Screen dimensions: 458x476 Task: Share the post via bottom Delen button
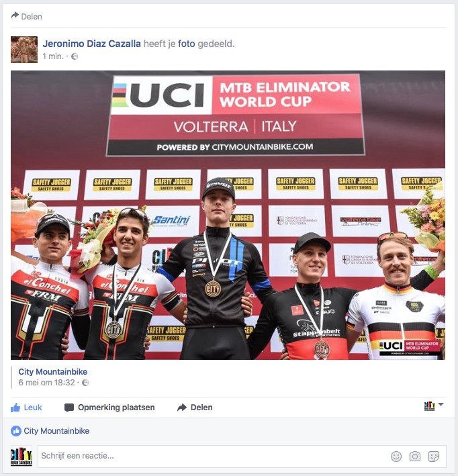pyautogui.click(x=195, y=408)
